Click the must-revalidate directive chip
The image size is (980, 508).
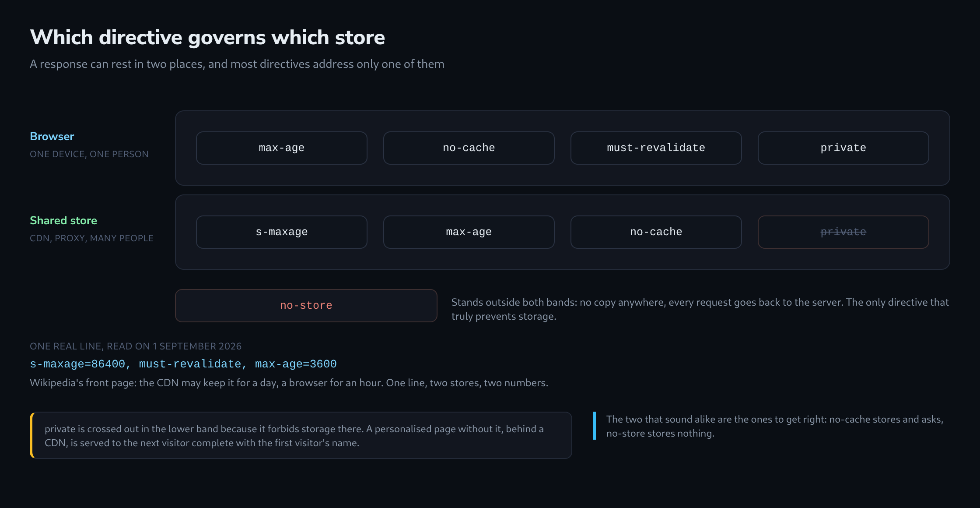pos(656,148)
